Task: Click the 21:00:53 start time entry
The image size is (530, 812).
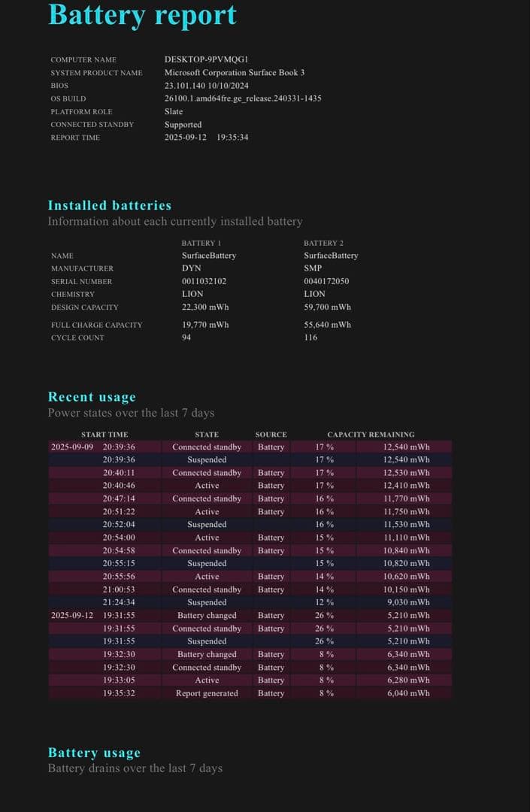Action: pos(119,589)
